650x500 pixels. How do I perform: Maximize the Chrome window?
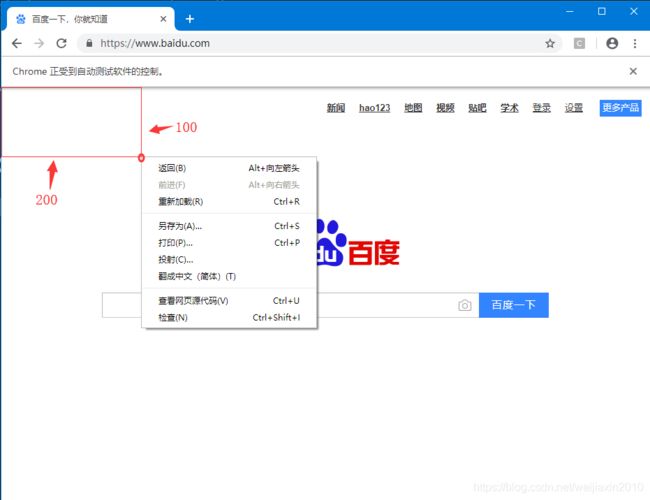coord(601,12)
